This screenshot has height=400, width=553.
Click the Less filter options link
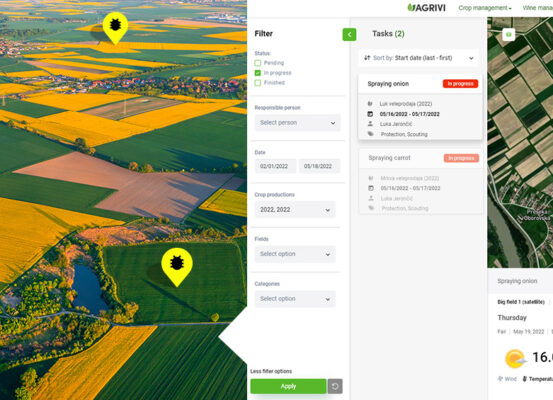271,371
